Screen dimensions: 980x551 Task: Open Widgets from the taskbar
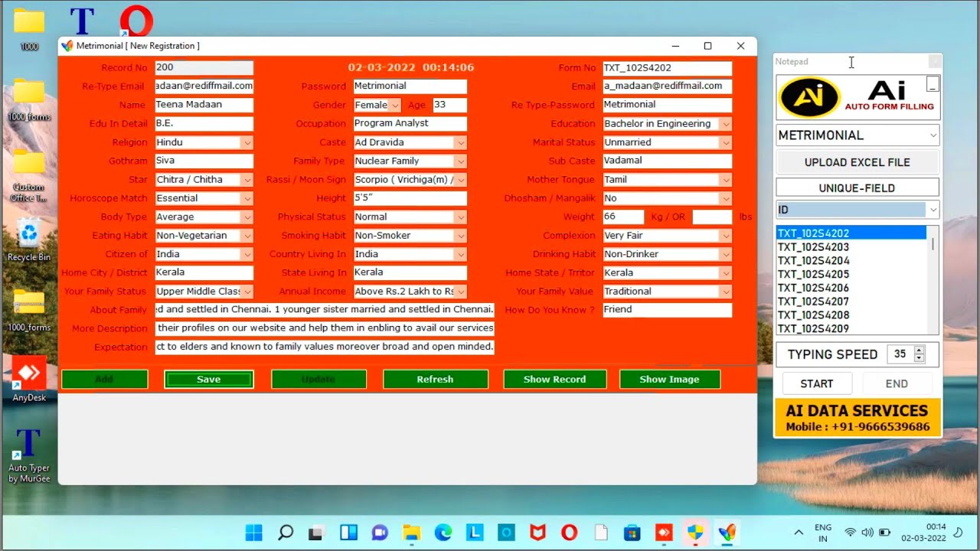[x=348, y=532]
